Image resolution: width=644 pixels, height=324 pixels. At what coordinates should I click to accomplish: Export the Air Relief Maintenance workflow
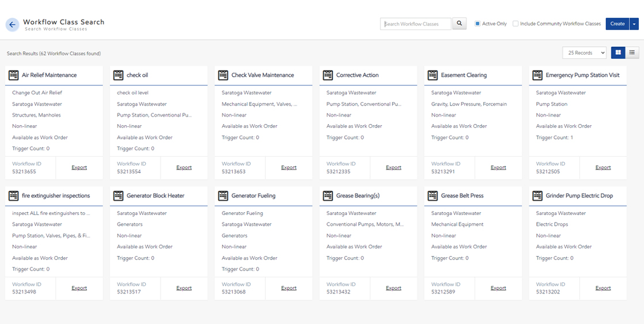[x=79, y=167]
